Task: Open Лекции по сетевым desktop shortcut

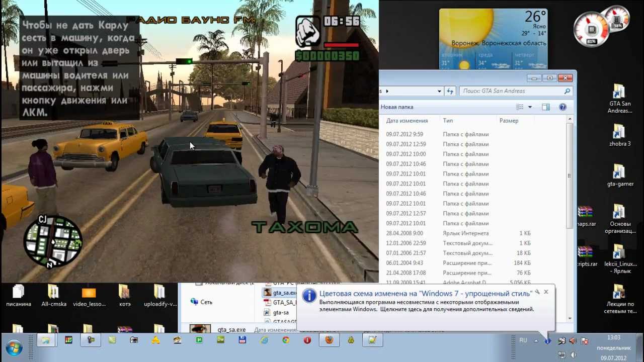Action: pyautogui.click(x=619, y=300)
